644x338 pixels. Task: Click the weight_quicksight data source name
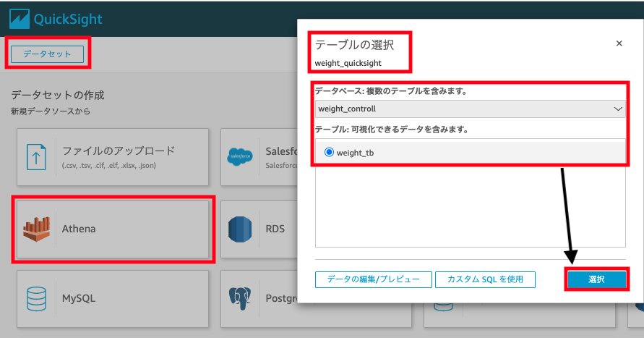(348, 63)
